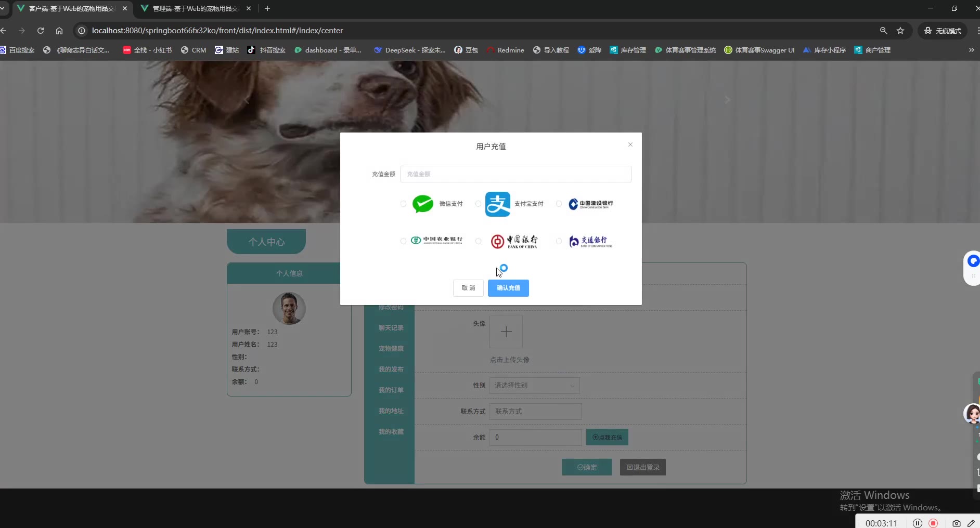Open the 全栈 - 小红书 bookmark

[x=147, y=50]
